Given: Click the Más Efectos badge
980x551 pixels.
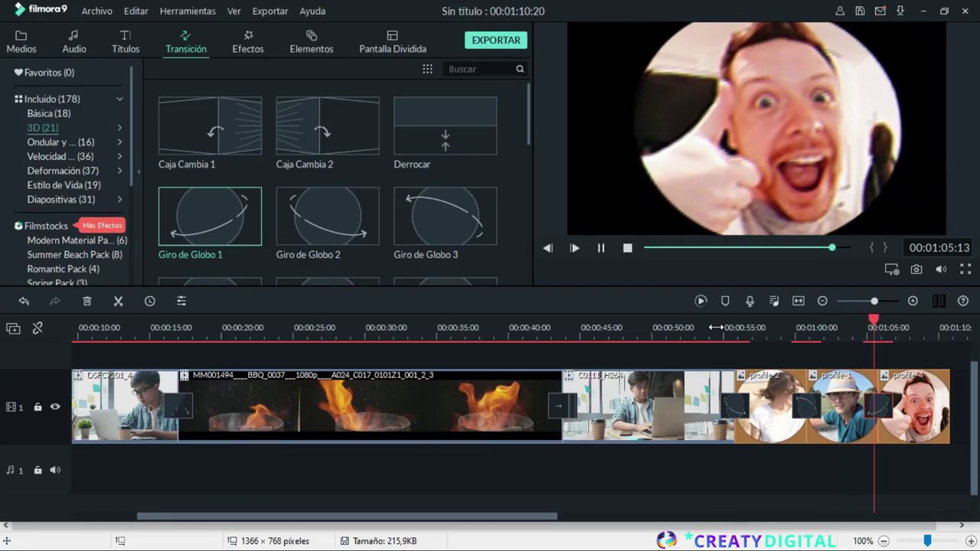Looking at the screenshot, I should 102,226.
